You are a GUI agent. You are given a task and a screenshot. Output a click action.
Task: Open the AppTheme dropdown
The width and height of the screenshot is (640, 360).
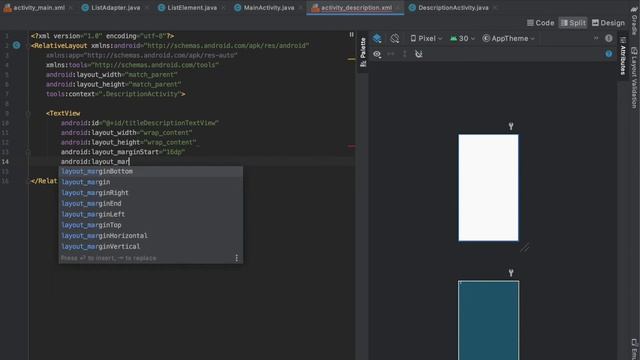508,38
